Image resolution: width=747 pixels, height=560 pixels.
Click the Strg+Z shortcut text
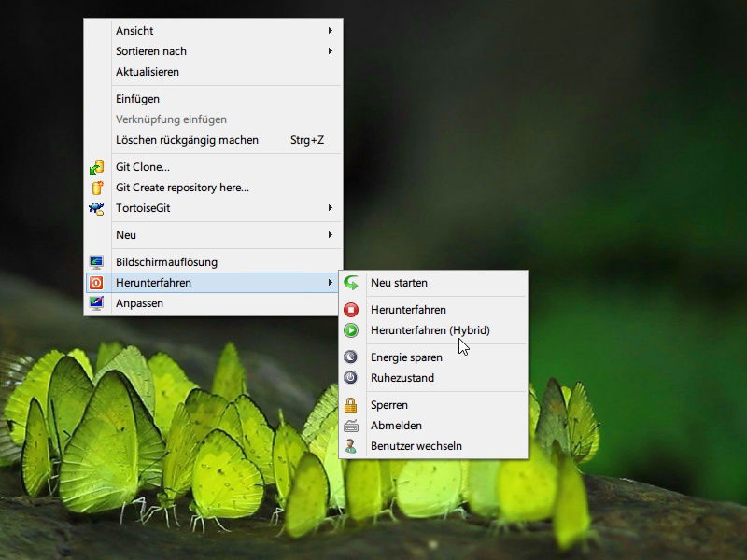click(x=307, y=140)
